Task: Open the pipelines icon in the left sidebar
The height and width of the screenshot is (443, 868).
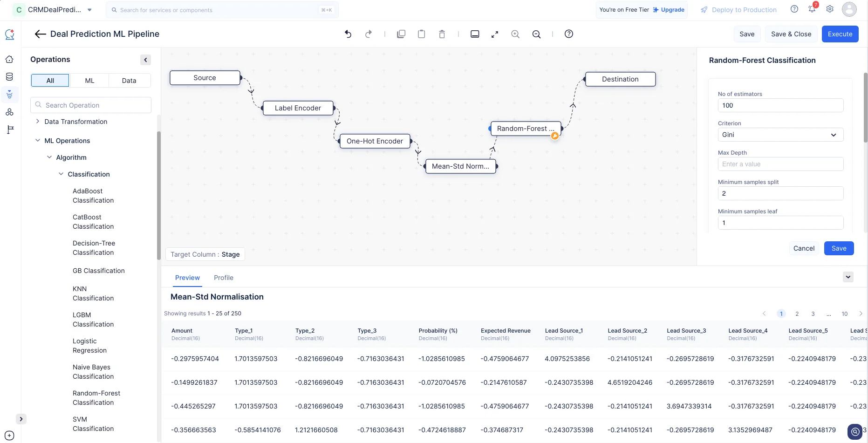Action: coord(9,95)
